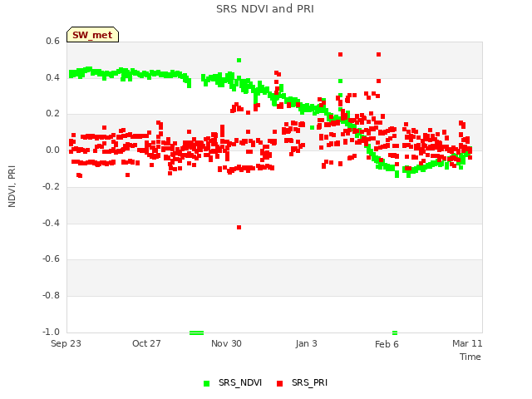Click the green SRS_NDVI legend swatch

206,383
